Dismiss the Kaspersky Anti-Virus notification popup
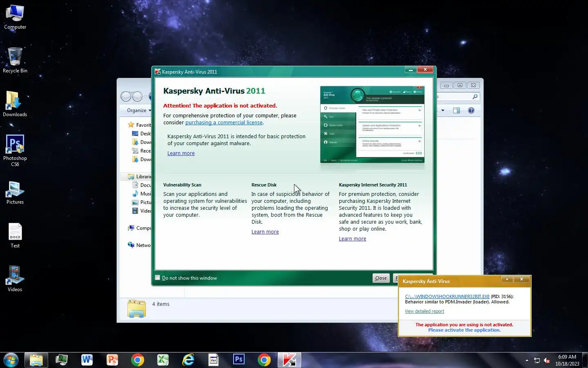This screenshot has width=588, height=368. pyautogui.click(x=521, y=279)
